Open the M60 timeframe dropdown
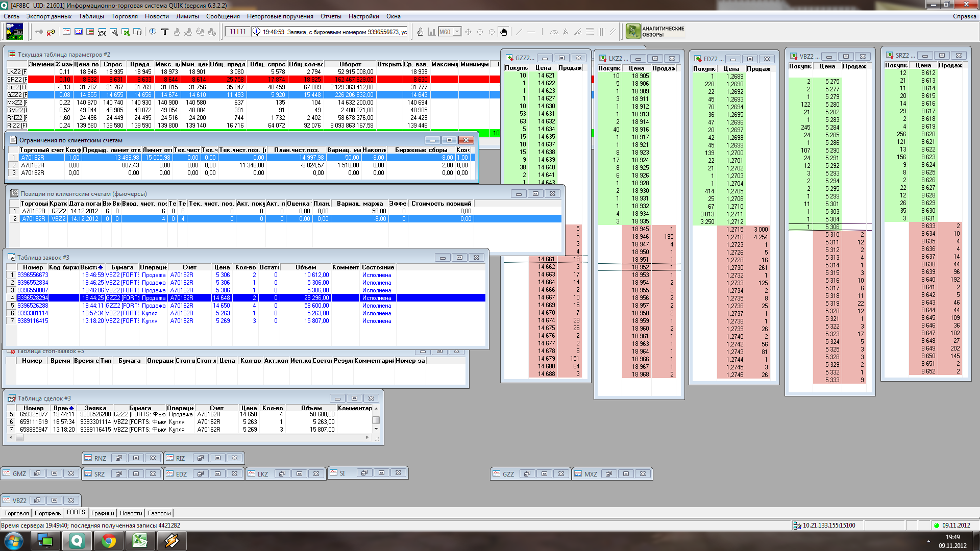The height and width of the screenshot is (551, 980). [x=457, y=32]
